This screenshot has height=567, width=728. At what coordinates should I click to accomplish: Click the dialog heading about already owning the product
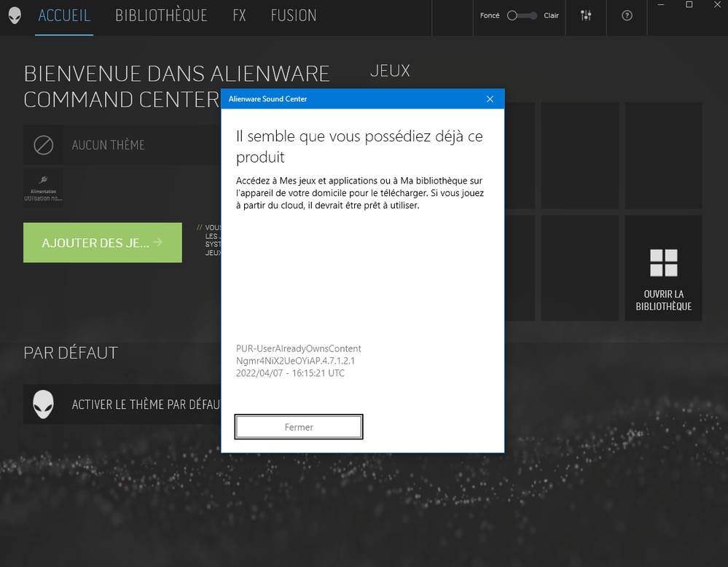click(x=359, y=146)
